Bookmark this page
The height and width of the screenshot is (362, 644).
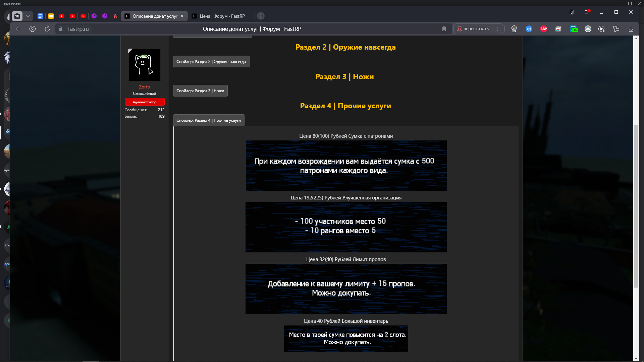click(x=444, y=29)
